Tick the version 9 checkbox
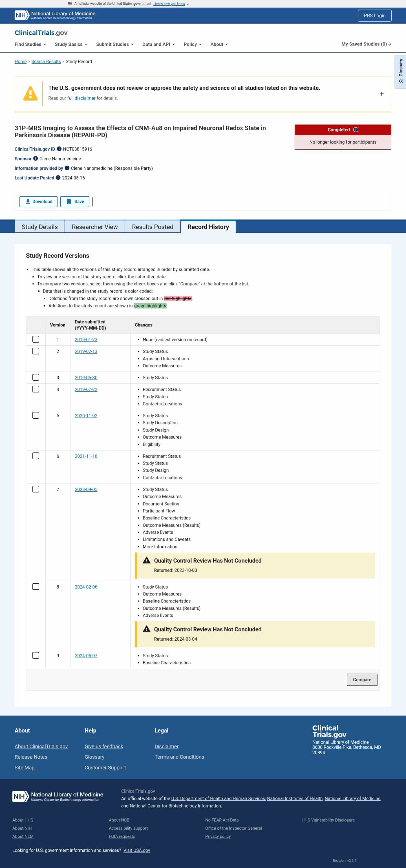 click(36, 655)
